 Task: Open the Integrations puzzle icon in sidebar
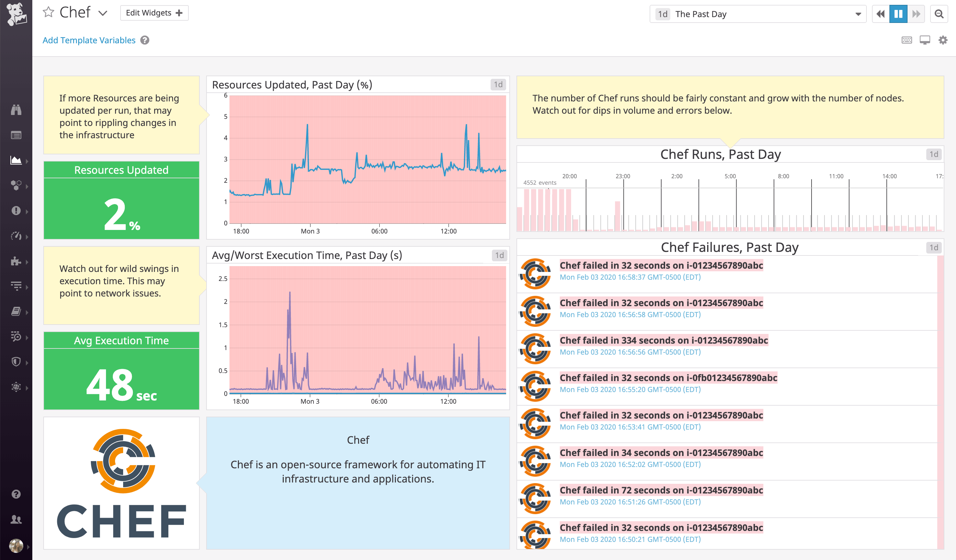coord(16,261)
